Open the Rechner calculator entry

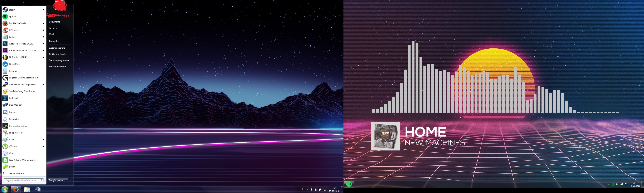(24, 71)
